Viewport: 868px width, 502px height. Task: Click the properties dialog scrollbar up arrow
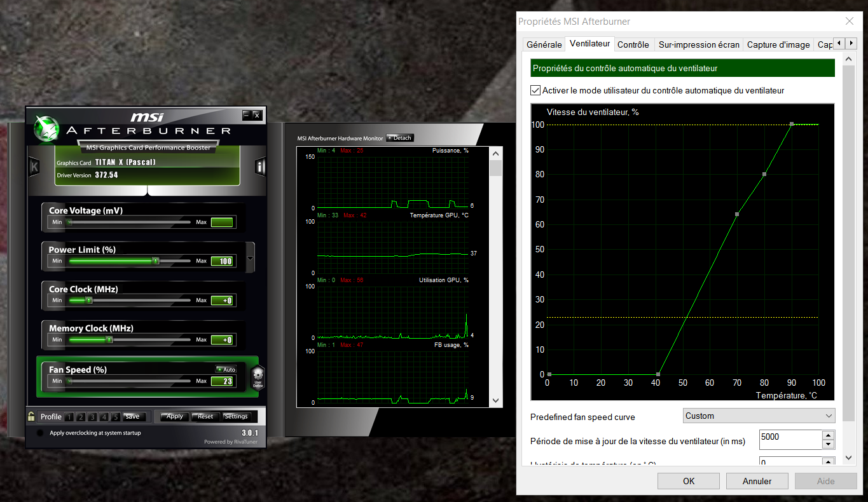point(848,59)
